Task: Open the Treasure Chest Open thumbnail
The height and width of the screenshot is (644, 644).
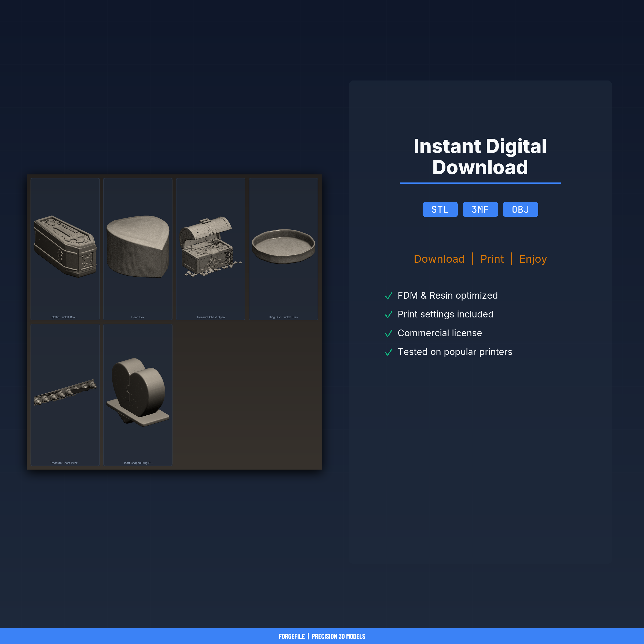Action: (x=210, y=246)
